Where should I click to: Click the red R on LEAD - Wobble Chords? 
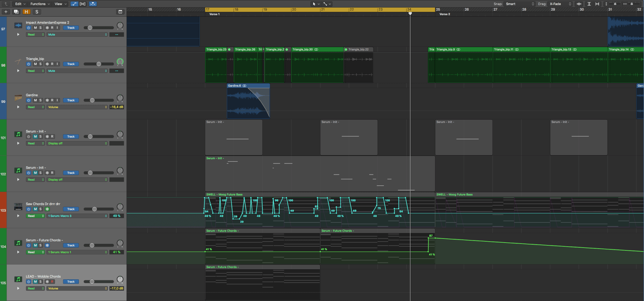(52, 282)
